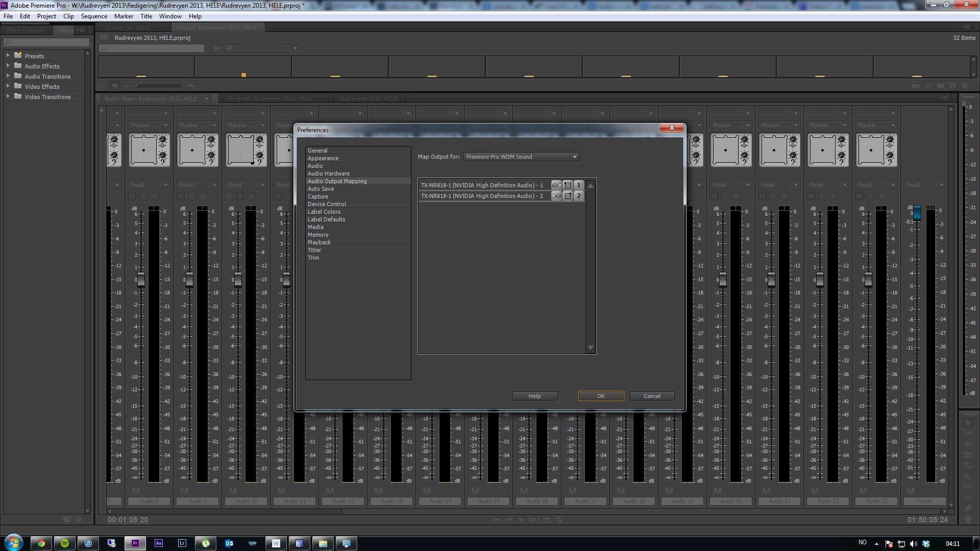980x551 pixels.
Task: Click scroll-down arrow in output mapping list
Action: 591,348
